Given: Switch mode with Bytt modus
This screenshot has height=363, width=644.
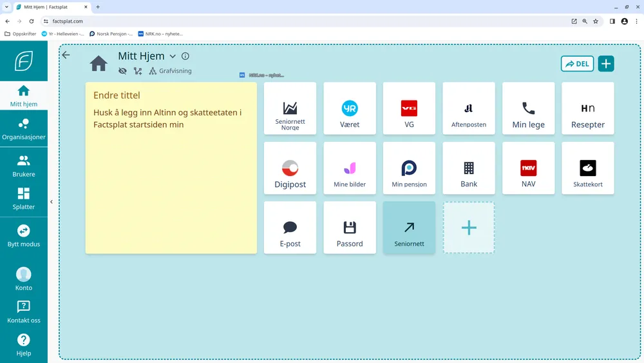Looking at the screenshot, I should point(24,235).
